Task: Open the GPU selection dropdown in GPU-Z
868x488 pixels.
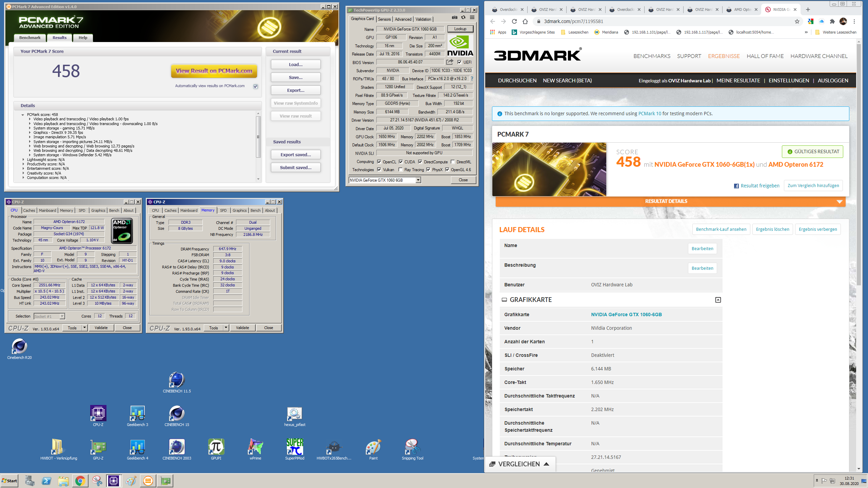Action: point(418,180)
